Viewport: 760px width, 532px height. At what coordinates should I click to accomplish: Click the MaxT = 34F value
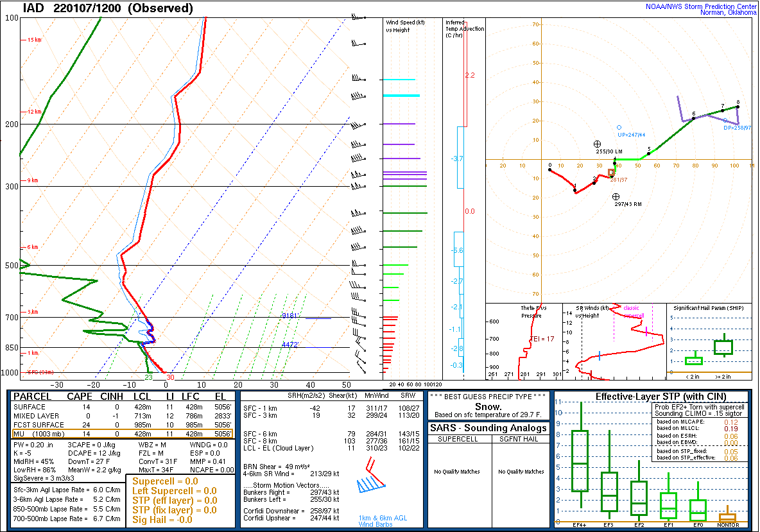coord(156,470)
